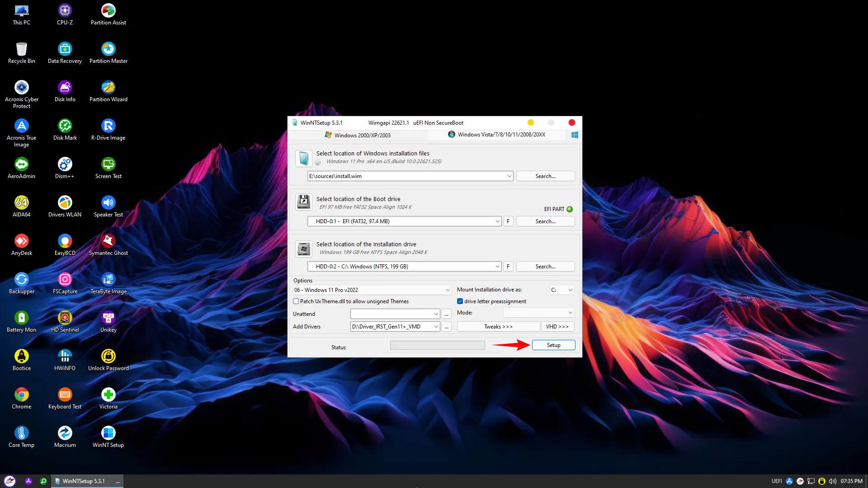Click the installation drive icon
This screenshot has height=488, width=868.
304,249
